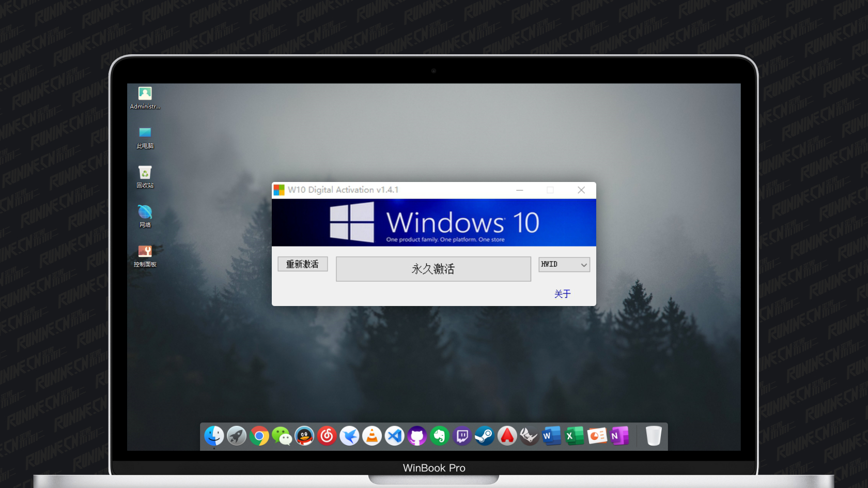The width and height of the screenshot is (868, 488).
Task: Launch Microsoft Excel from dock
Action: 575,436
